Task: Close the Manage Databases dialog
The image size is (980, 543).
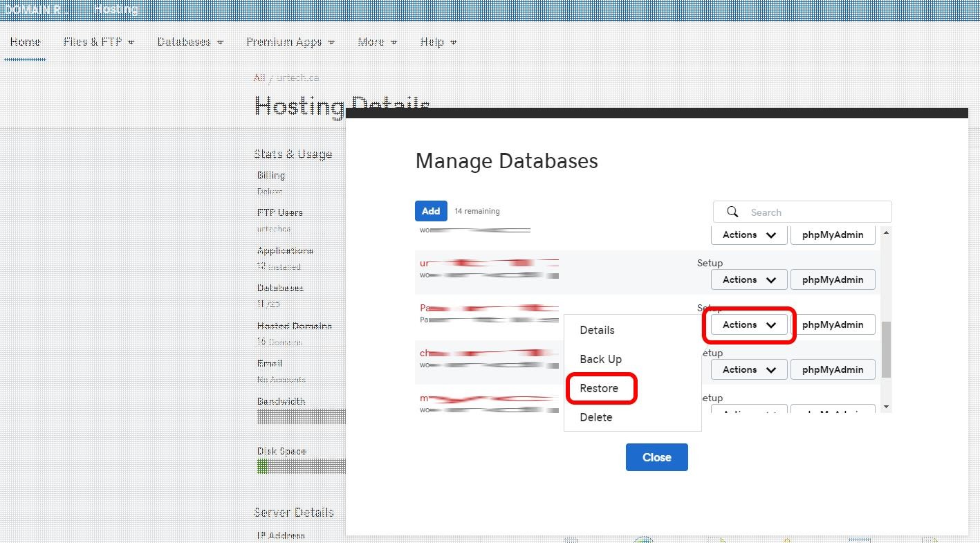Action: [656, 457]
